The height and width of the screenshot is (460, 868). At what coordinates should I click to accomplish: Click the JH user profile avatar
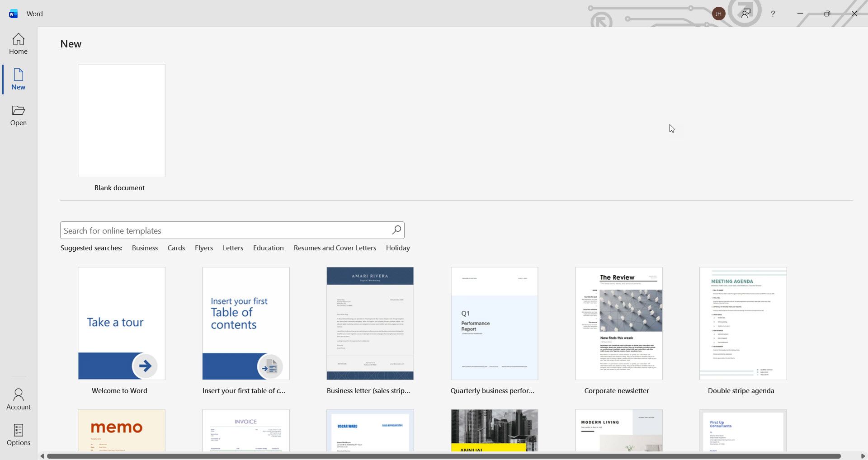pos(718,14)
